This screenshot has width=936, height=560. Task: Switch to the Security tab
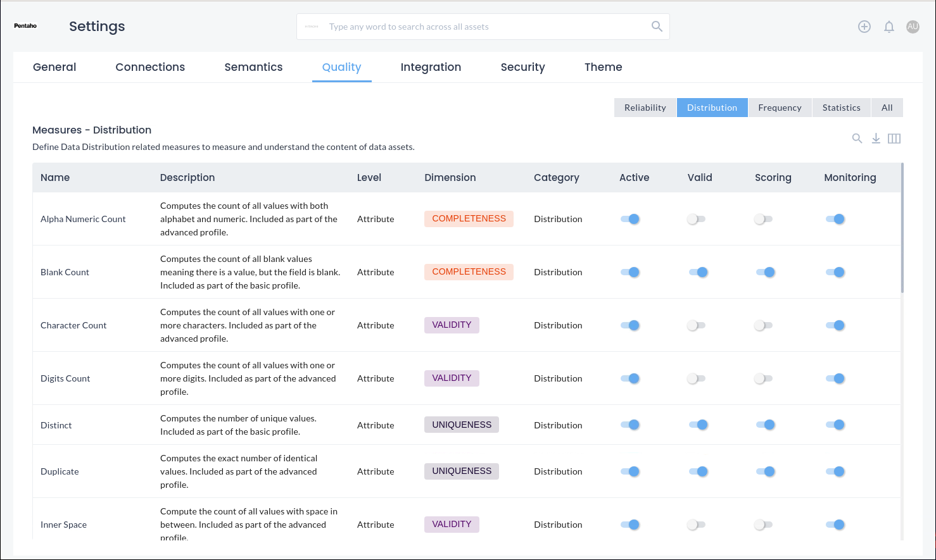point(522,67)
